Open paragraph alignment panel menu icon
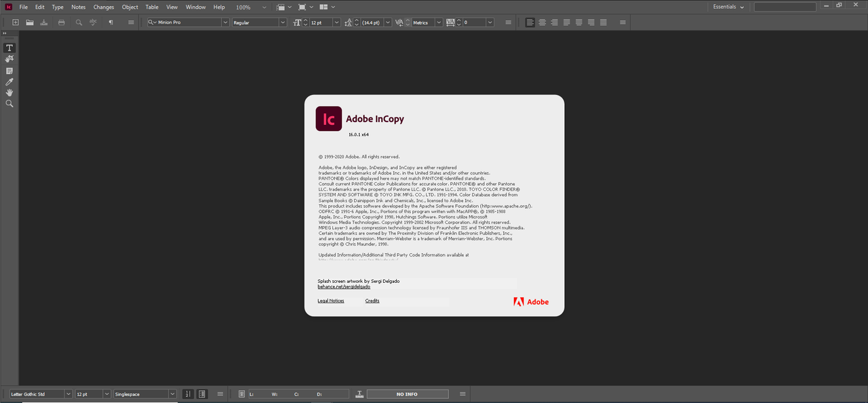 pos(623,22)
